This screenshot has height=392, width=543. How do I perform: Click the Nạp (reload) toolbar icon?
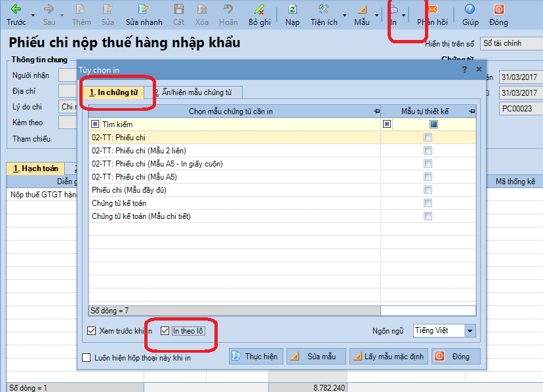click(x=292, y=9)
